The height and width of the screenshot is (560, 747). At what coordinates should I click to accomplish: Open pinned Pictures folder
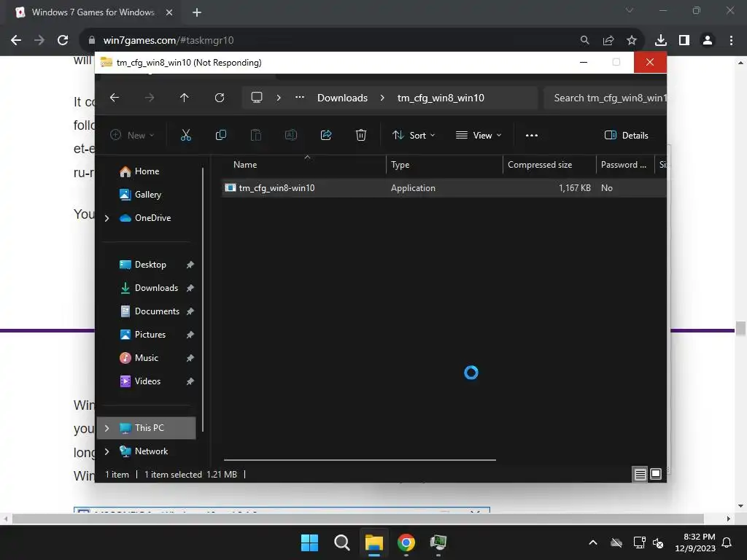[147, 335]
